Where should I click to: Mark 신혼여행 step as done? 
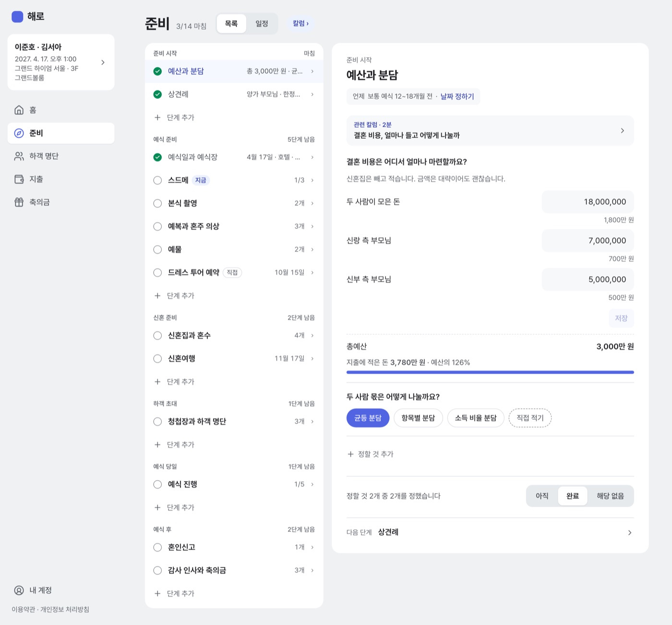(x=157, y=359)
